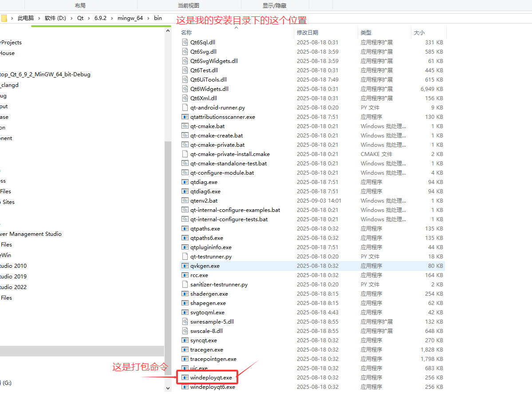Image resolution: width=532 pixels, height=395 pixels.
Task: Select the Qt6SvgWidgets.dll file name
Action: (214, 61)
